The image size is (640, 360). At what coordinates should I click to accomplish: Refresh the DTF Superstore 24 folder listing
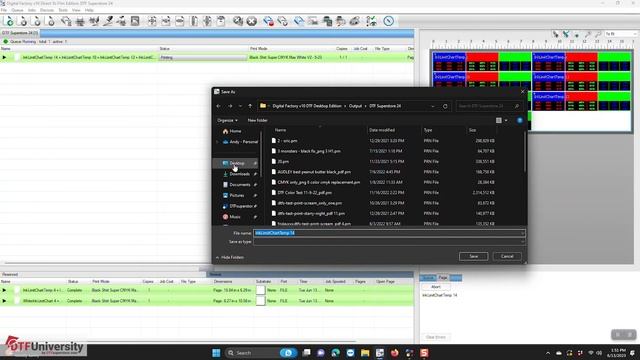pos(445,106)
